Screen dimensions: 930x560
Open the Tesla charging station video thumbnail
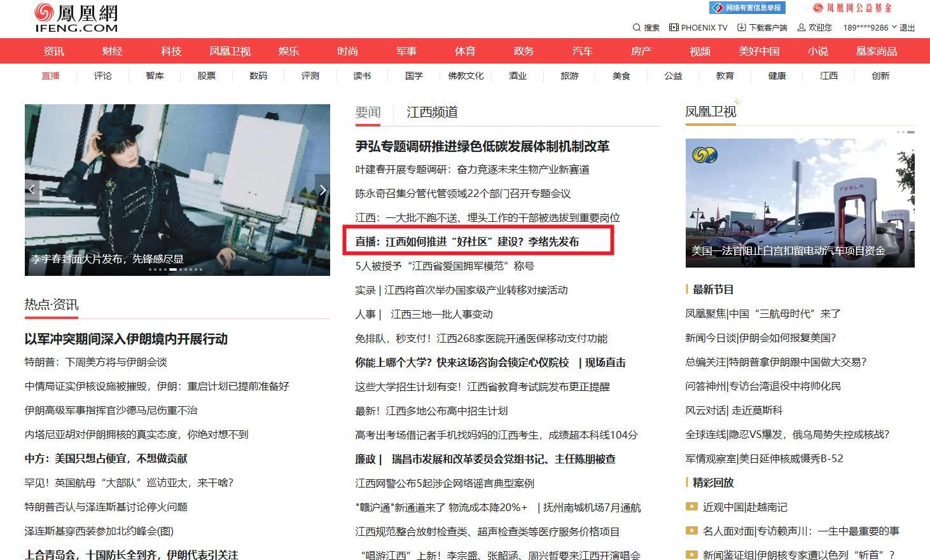tap(800, 203)
